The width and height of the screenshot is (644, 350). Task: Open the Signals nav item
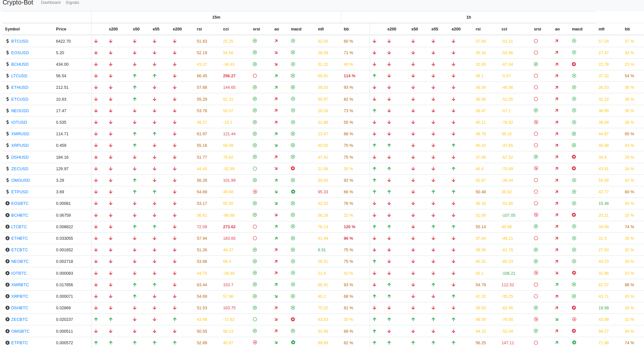click(x=72, y=3)
